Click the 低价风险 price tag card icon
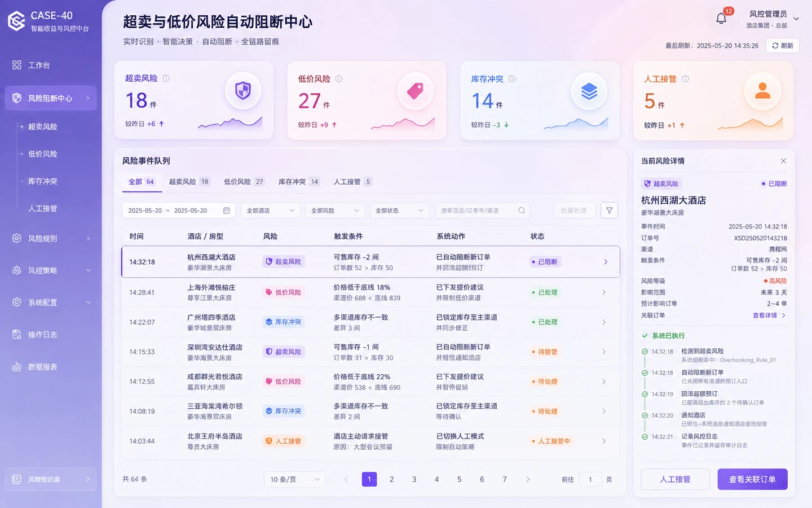Image resolution: width=812 pixels, height=508 pixels. 416,91
